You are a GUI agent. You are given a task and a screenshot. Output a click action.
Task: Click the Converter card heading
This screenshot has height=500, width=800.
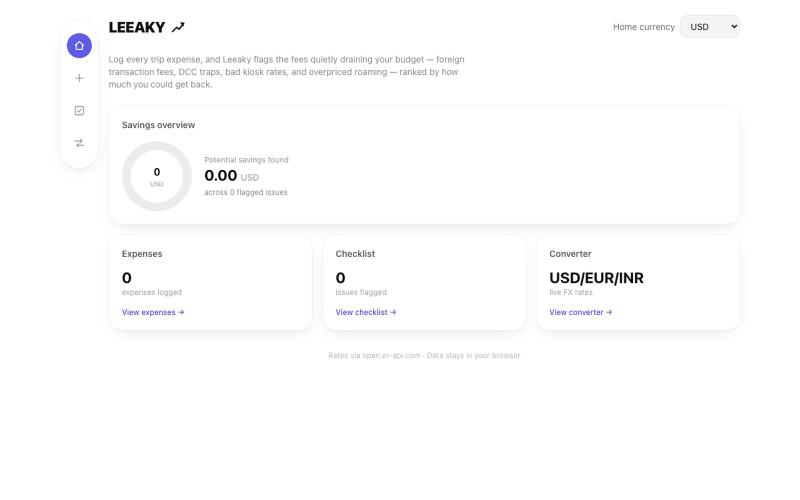(x=570, y=254)
